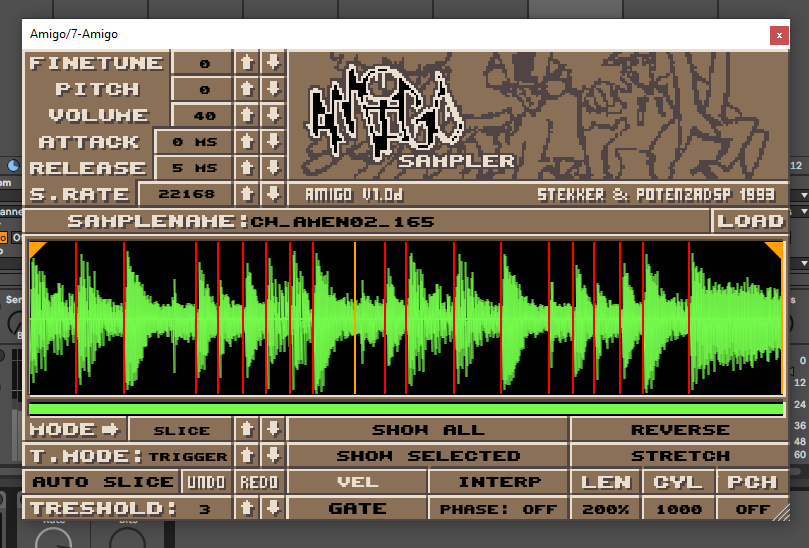Image resolution: width=809 pixels, height=548 pixels.
Task: Toggle the GATE option
Action: coord(357,508)
